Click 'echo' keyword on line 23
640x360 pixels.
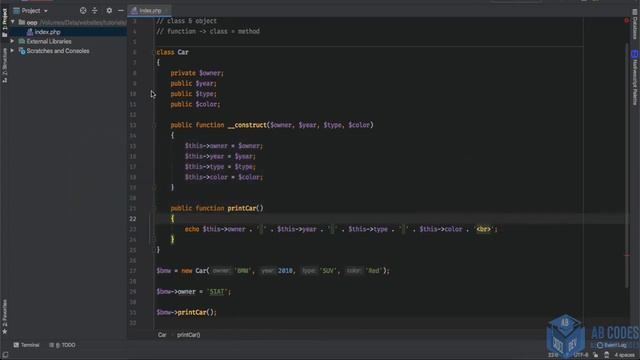click(192, 229)
